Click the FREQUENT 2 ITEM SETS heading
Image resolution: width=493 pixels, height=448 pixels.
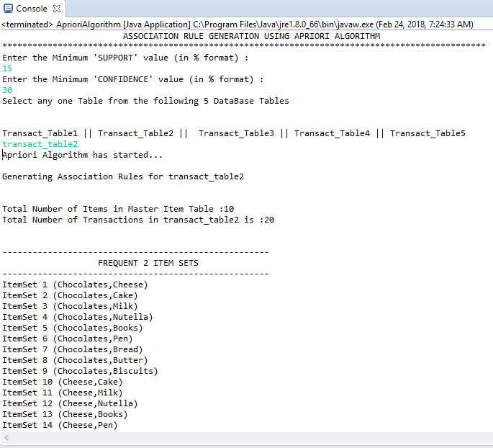[x=148, y=263]
